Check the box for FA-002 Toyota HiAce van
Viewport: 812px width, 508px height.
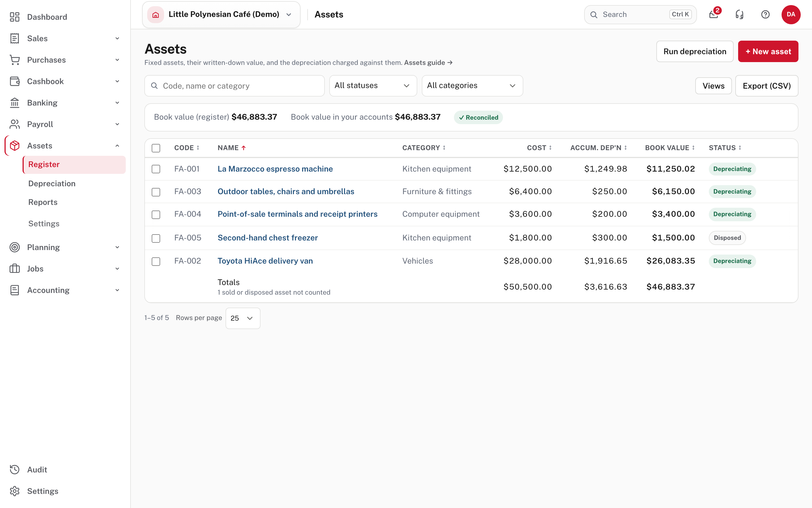pos(156,261)
